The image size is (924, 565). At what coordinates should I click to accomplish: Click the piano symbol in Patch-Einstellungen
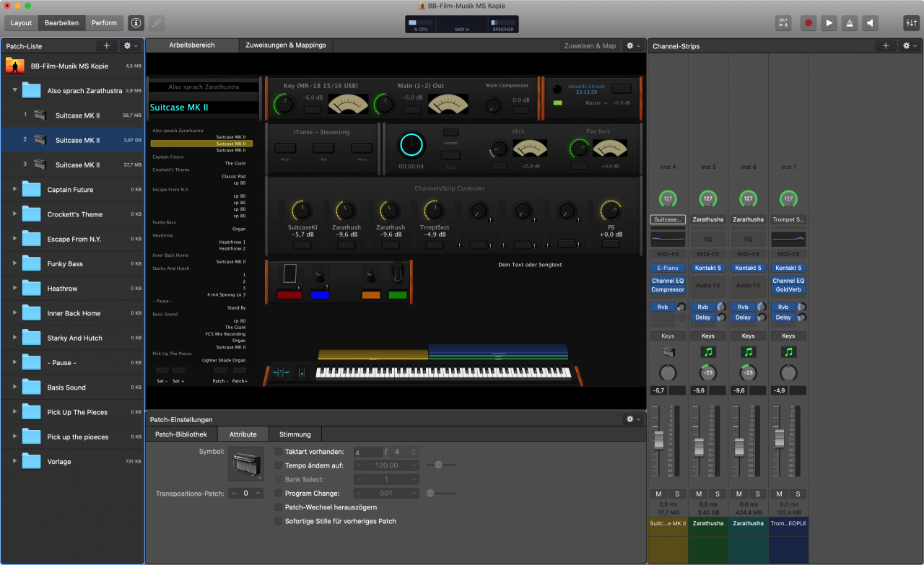[x=245, y=463]
